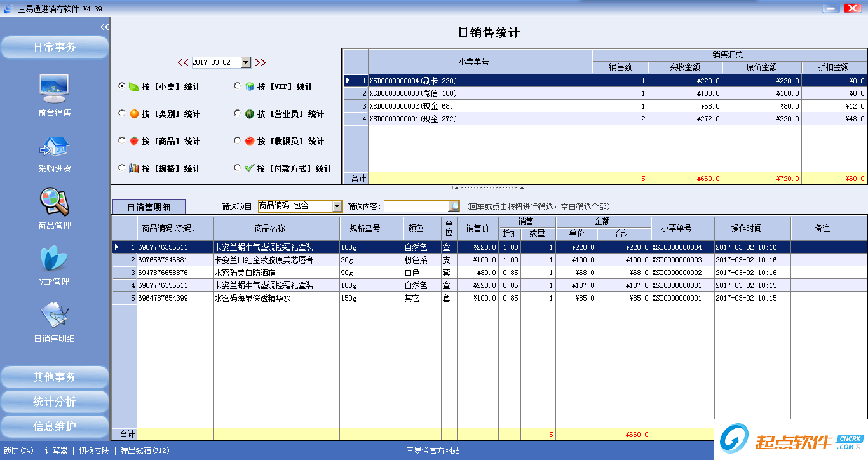
Task: Open the date dropdown showing 2017-03-02
Action: (x=246, y=63)
